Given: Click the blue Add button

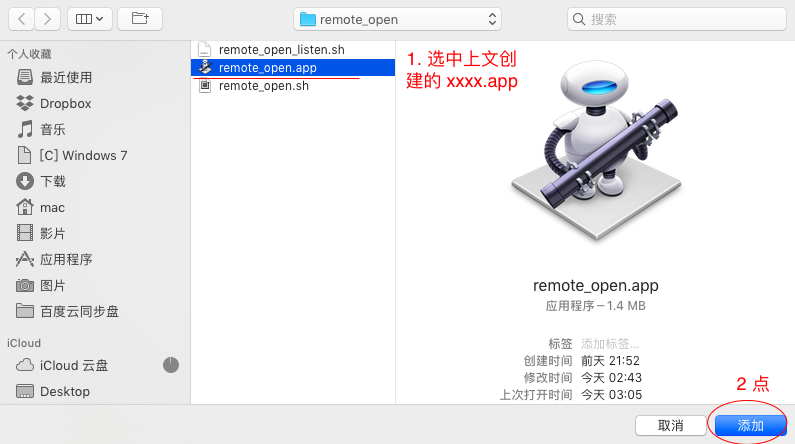Looking at the screenshot, I should pyautogui.click(x=750, y=425).
